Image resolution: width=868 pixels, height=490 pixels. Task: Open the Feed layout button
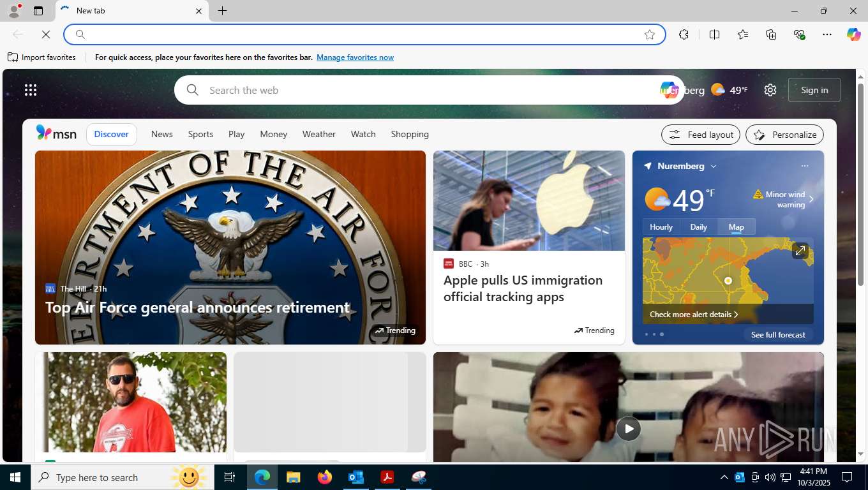click(701, 135)
